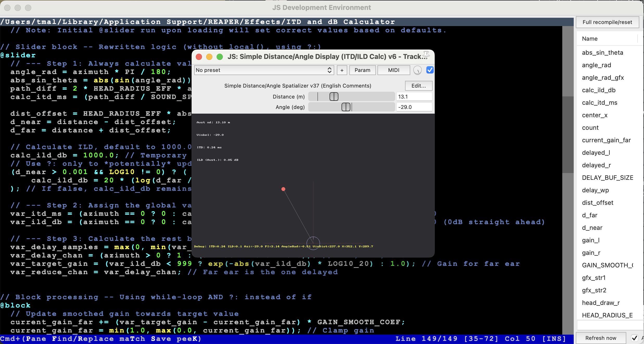Click the listener head circle in display
This screenshot has width=644, height=344.
313,243
